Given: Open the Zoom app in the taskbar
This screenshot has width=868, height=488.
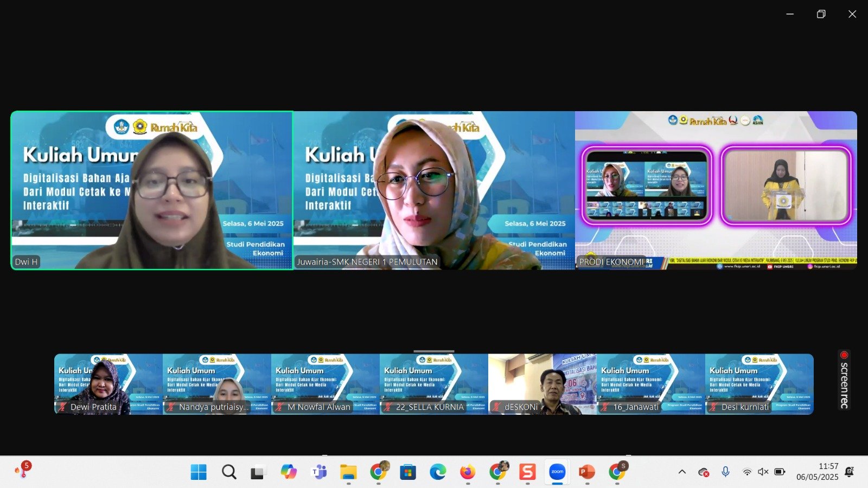Looking at the screenshot, I should (557, 472).
